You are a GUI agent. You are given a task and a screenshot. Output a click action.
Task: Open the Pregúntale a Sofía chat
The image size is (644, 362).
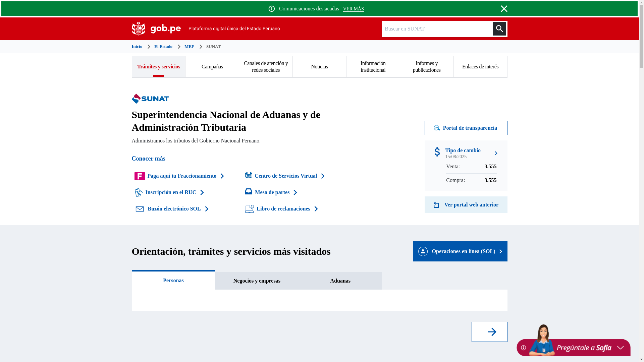584,348
